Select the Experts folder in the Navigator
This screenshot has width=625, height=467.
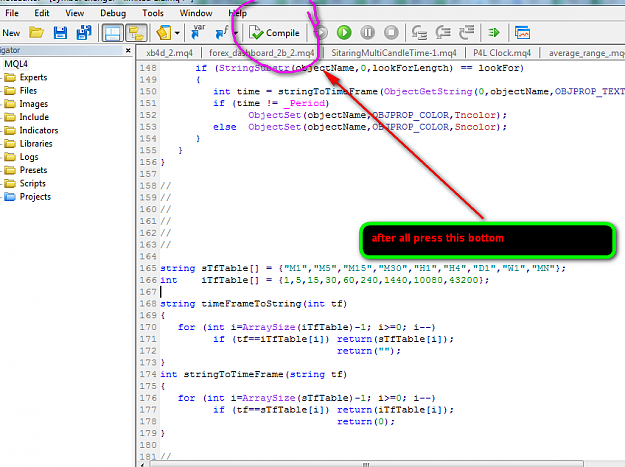[x=33, y=77]
